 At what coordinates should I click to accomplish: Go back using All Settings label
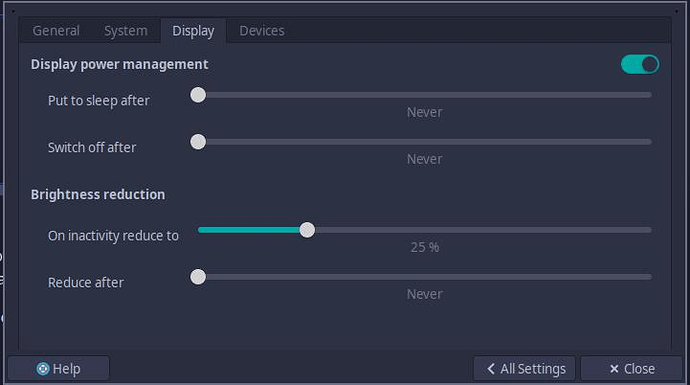[533, 369]
